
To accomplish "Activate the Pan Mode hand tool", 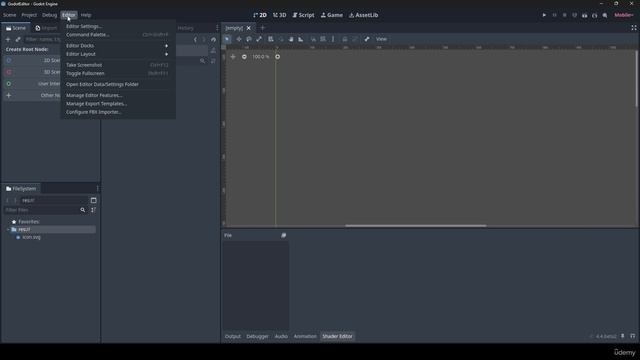I will coord(291,39).
